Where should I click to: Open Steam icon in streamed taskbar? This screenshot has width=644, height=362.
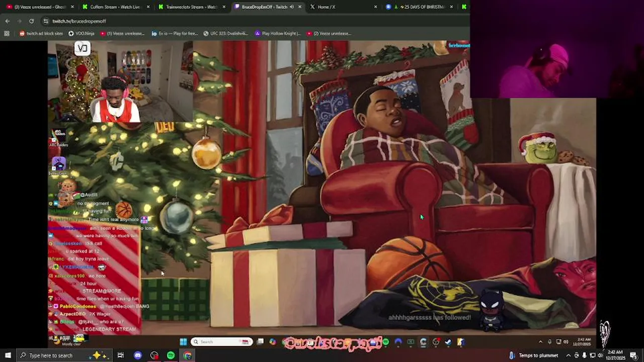(x=448, y=342)
